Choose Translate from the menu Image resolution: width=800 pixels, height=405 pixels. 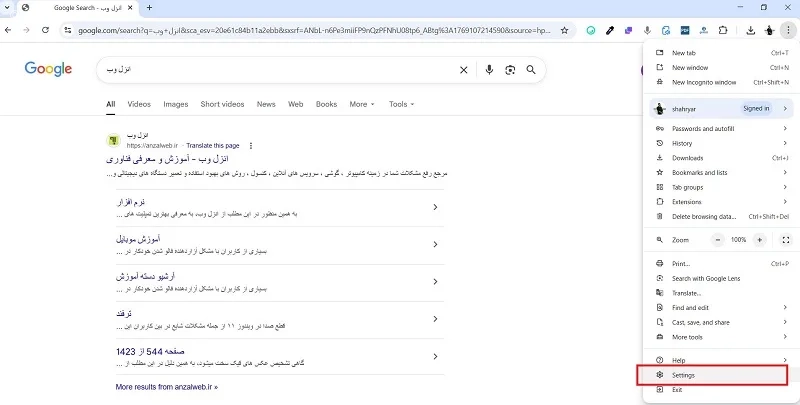pos(721,293)
